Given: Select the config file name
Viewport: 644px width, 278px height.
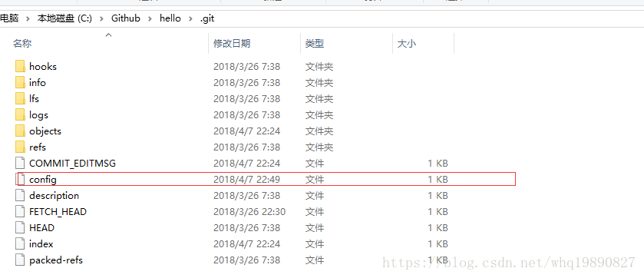Looking at the screenshot, I should (43, 180).
